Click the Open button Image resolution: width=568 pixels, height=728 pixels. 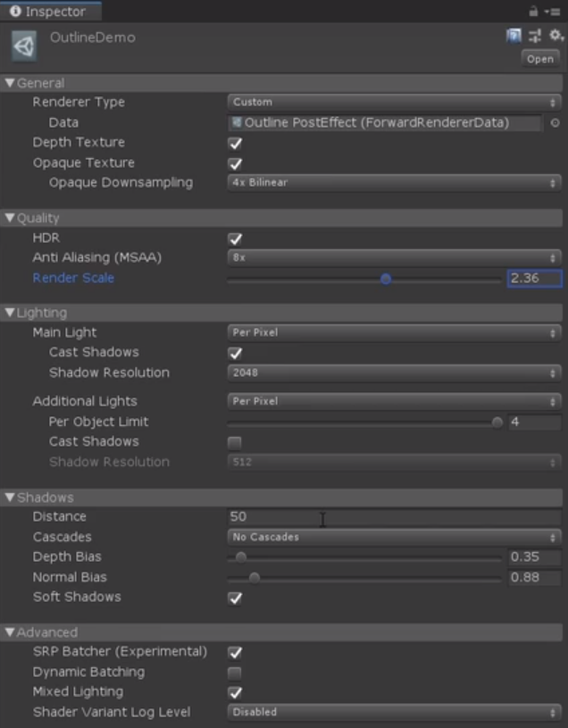[540, 59]
